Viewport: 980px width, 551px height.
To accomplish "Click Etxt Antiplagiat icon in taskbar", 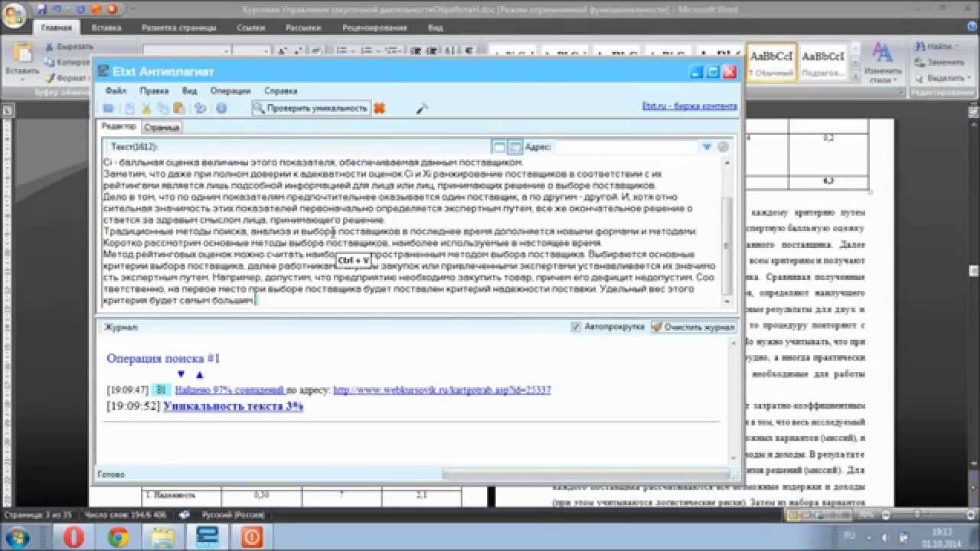I will [x=207, y=537].
